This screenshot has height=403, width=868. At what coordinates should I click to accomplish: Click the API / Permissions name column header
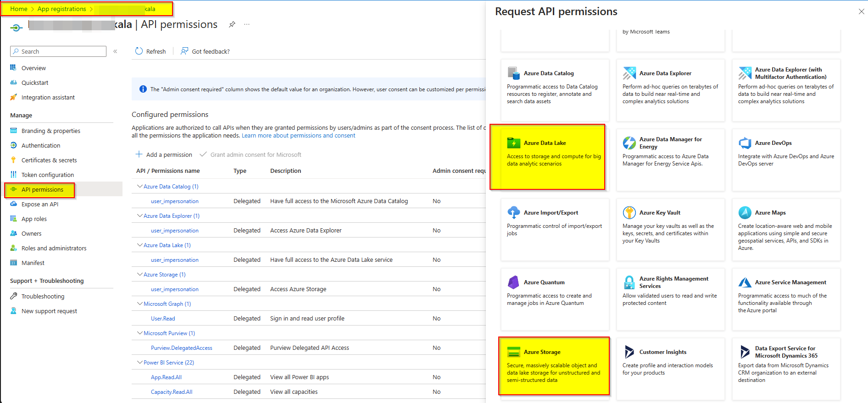(x=168, y=171)
